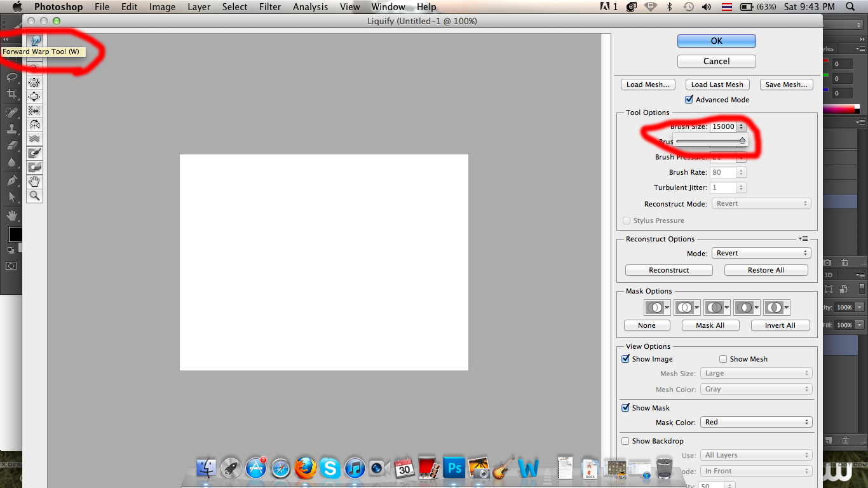
Task: Open the Analysis menu
Action: pos(311,7)
